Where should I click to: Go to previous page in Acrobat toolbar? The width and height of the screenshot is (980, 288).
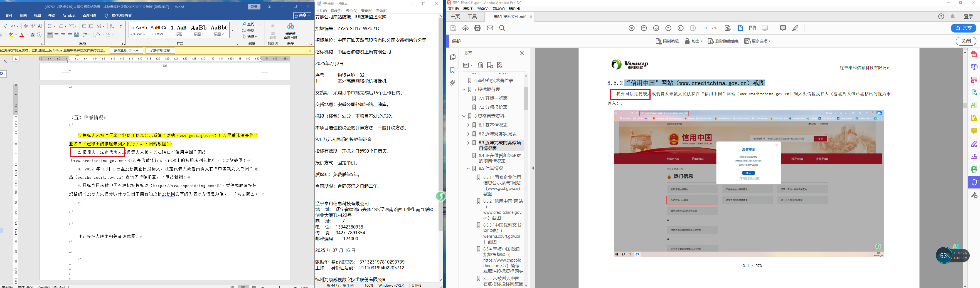click(644, 28)
